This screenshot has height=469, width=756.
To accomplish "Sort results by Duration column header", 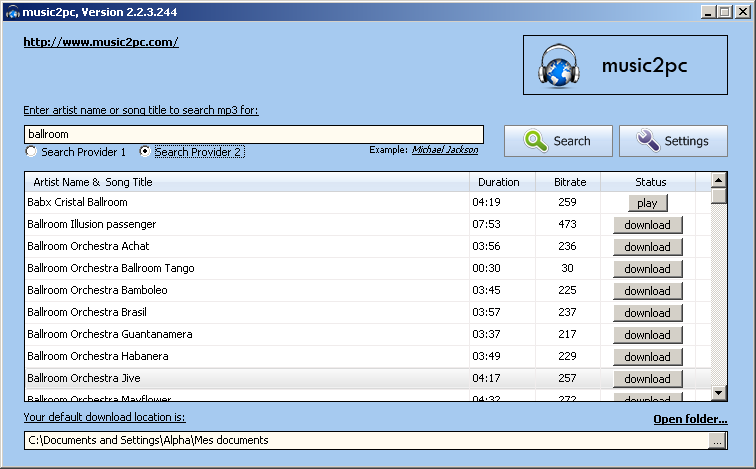I will click(x=502, y=182).
